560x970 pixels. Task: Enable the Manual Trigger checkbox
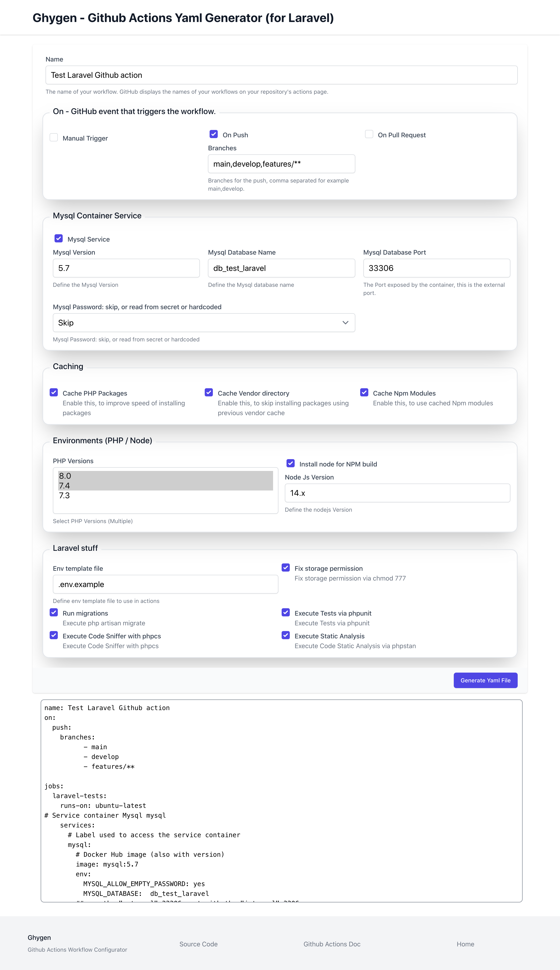click(x=54, y=137)
